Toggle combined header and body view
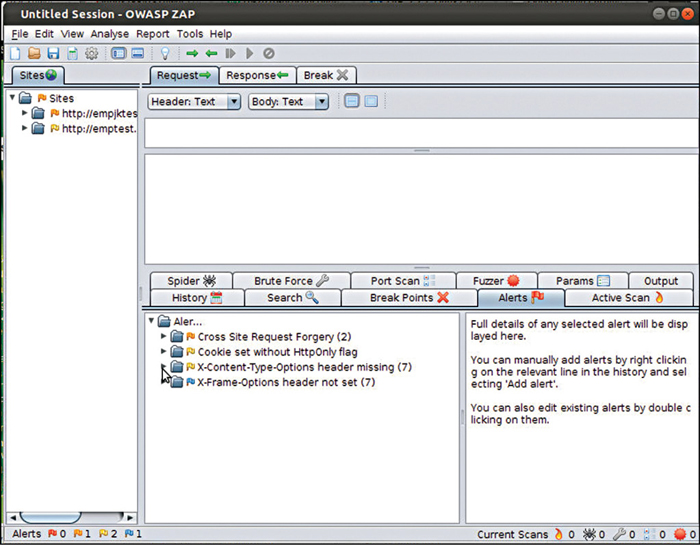The width and height of the screenshot is (700, 545). click(x=371, y=101)
